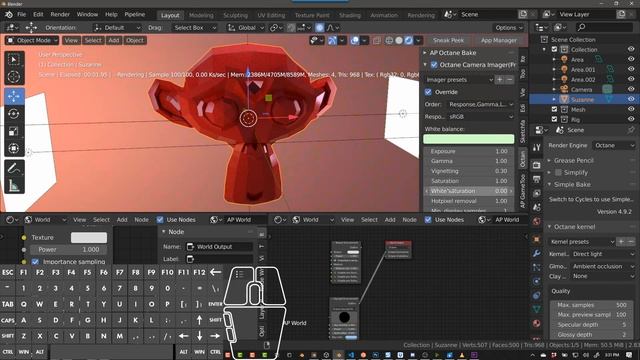The height and width of the screenshot is (360, 640).
Task: Select the Annotate tool
Action: click(x=14, y=168)
